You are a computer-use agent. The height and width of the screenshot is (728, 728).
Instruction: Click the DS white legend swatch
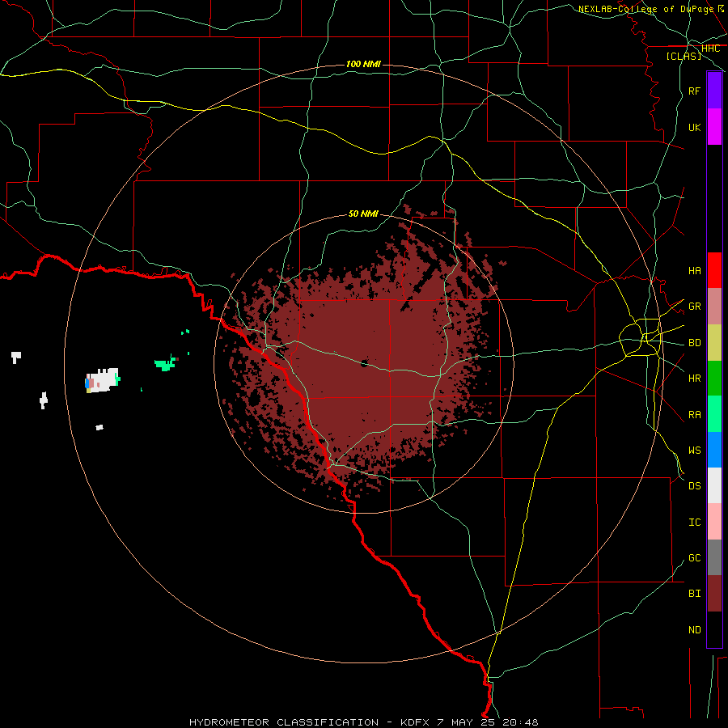coord(714,485)
